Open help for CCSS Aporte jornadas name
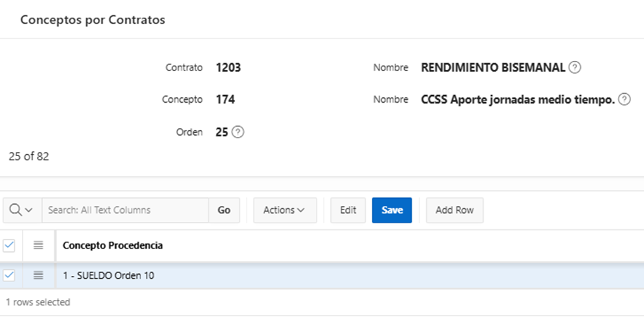Viewport: 644px width, 317px height. (624, 99)
